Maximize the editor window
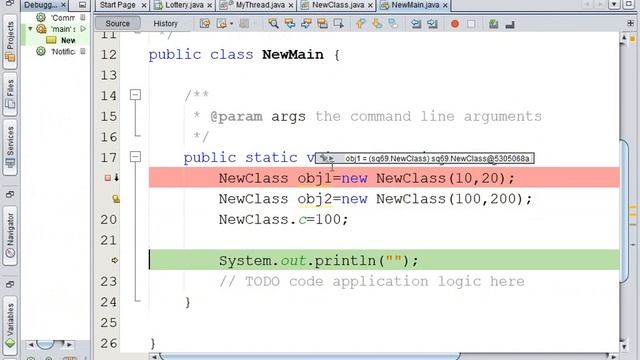Screen dimensions: 640x360 coord(629,5)
